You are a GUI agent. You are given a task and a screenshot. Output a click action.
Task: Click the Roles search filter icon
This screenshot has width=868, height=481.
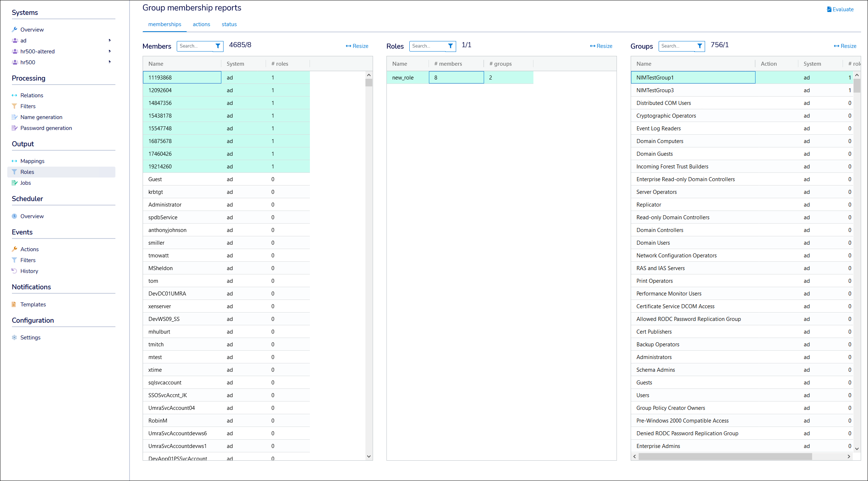coord(450,46)
